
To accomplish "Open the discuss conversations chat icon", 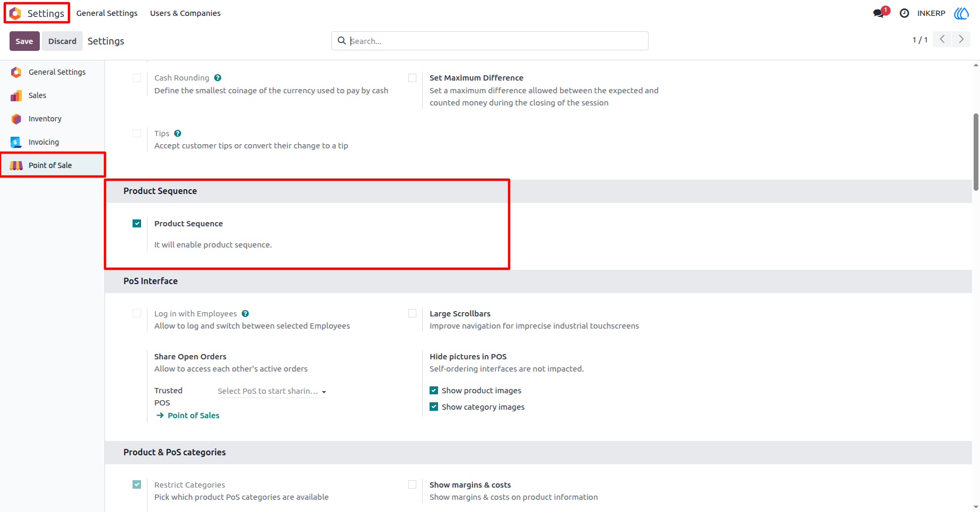I will 879,13.
